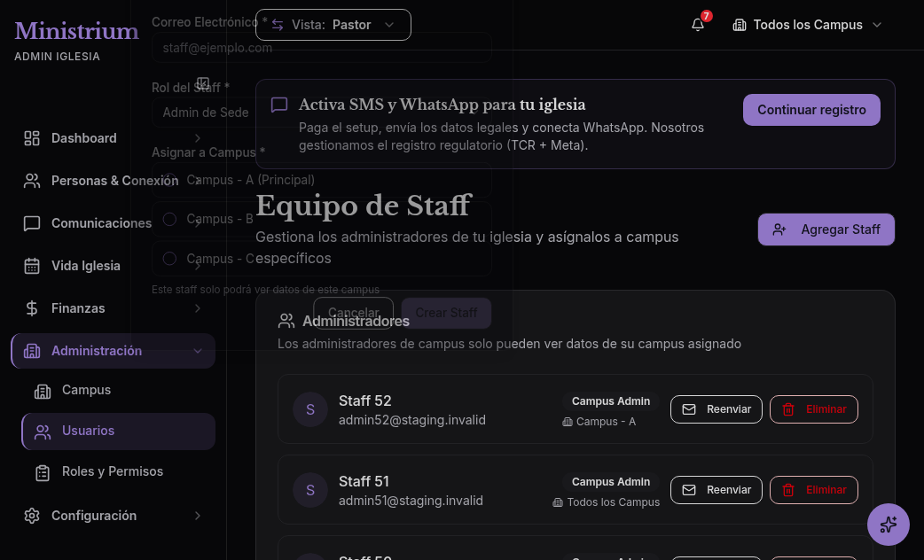
Task: Click the Roles y Permisos clipboard icon
Action: [x=43, y=472]
